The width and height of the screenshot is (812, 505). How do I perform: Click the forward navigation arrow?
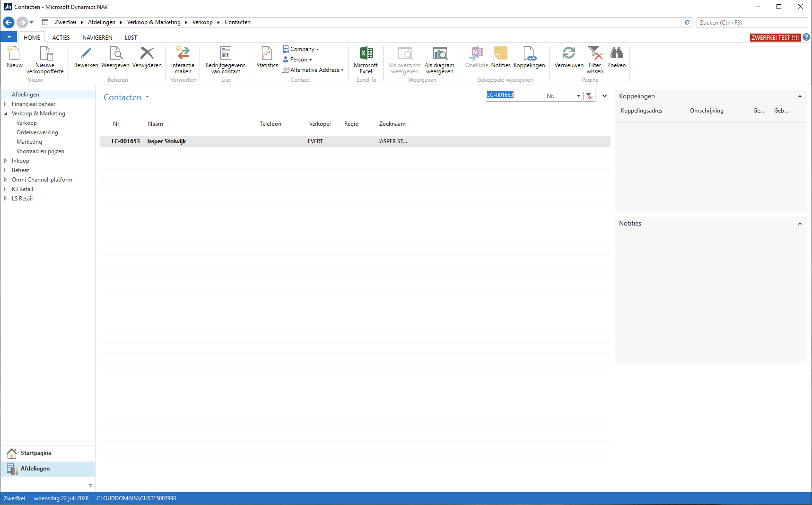[22, 22]
